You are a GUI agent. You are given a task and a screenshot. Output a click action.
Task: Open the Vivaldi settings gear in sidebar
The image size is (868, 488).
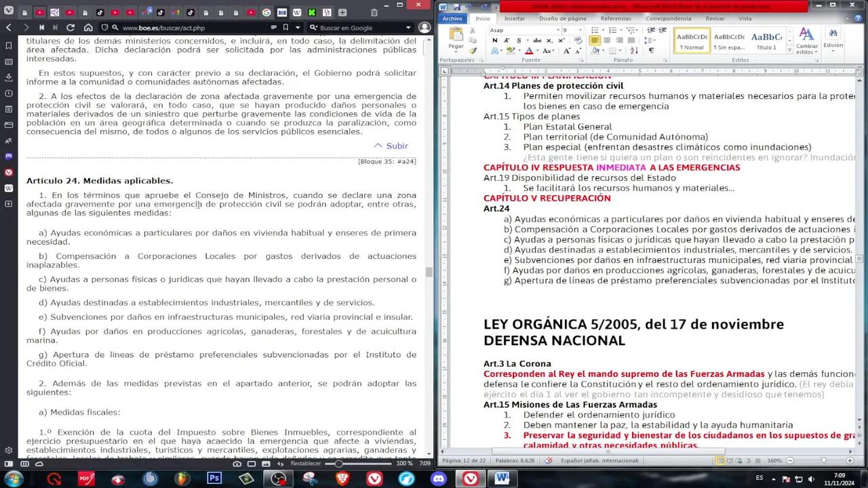click(9, 450)
